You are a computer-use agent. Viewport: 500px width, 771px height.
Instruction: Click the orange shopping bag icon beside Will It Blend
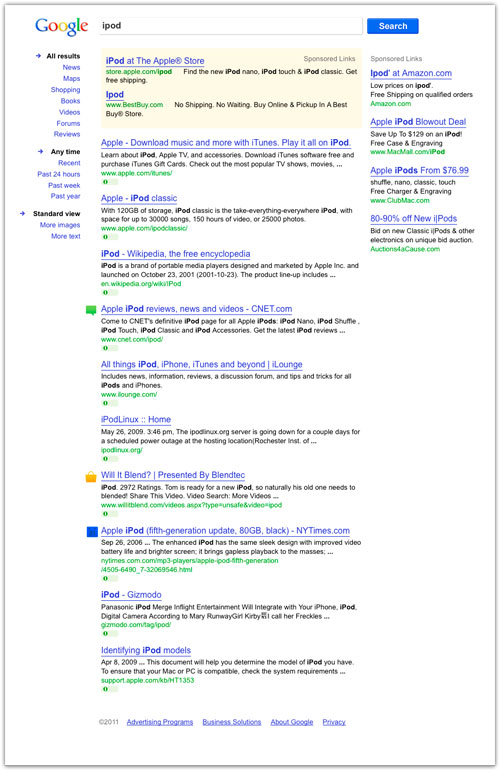coord(91,476)
